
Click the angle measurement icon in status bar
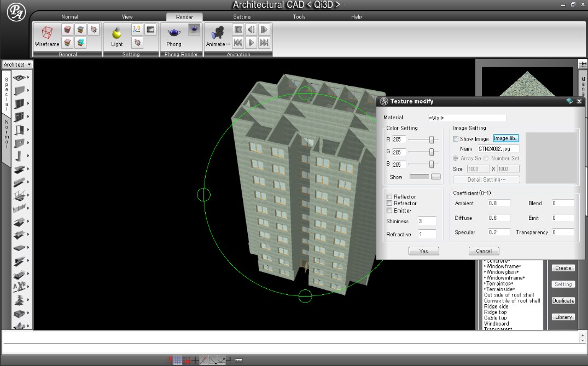click(203, 360)
